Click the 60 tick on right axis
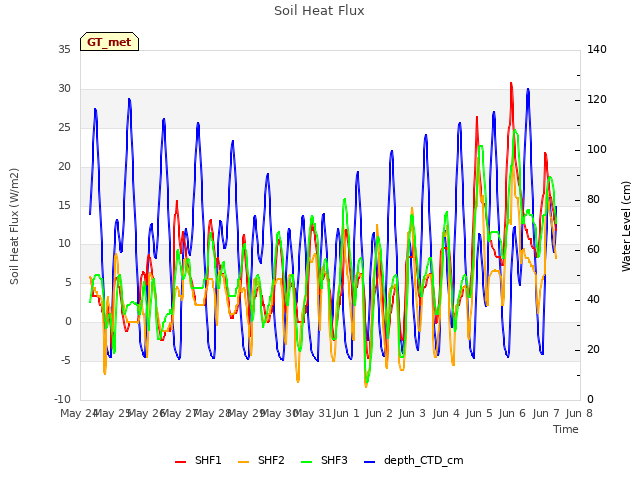640x480 pixels. point(593,250)
